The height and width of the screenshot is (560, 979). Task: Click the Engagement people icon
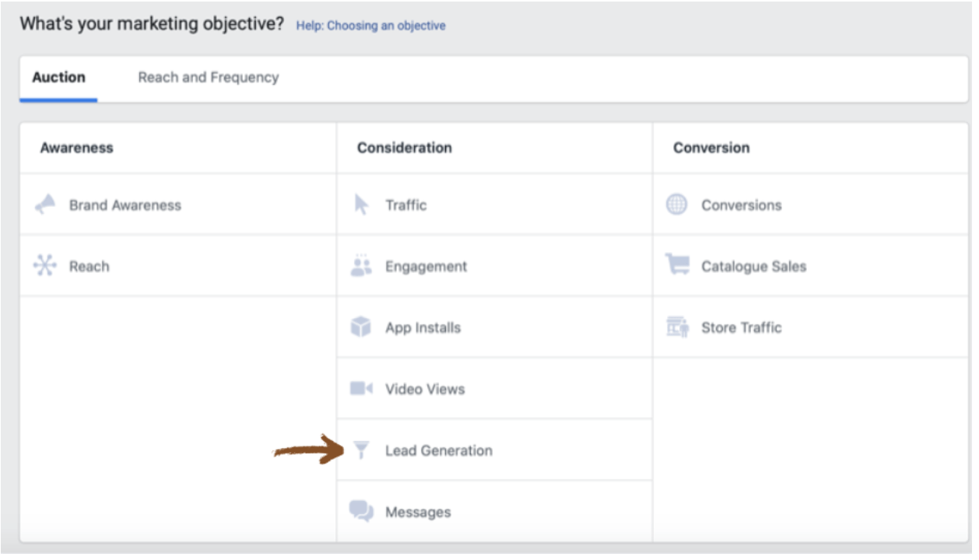pos(363,266)
